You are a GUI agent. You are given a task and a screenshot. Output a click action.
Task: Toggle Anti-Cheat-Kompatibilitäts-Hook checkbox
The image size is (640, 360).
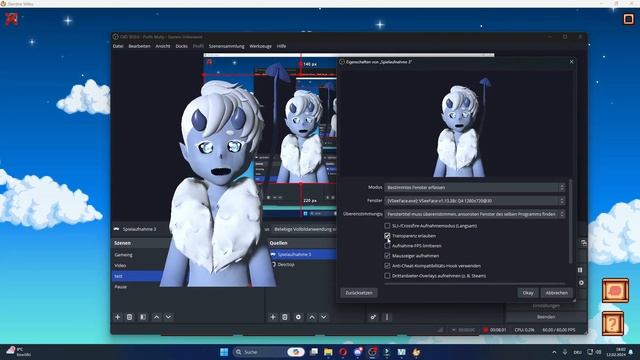pos(387,266)
